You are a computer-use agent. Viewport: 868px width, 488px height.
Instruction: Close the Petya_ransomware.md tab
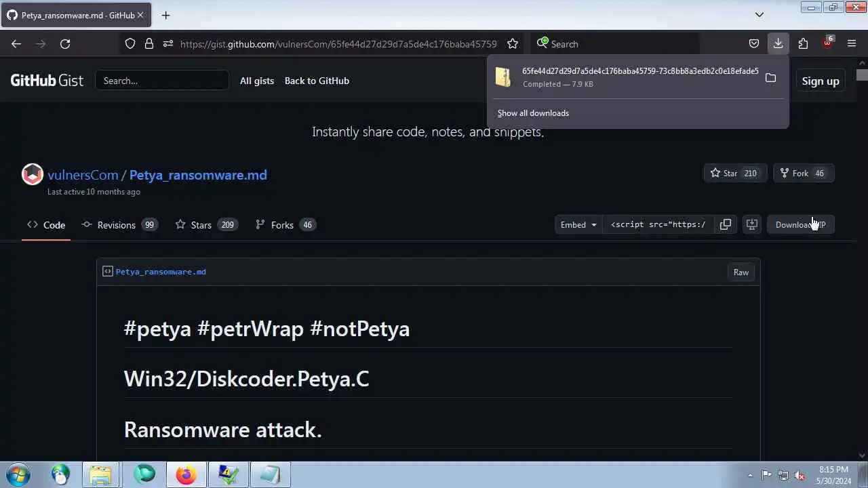point(140,15)
